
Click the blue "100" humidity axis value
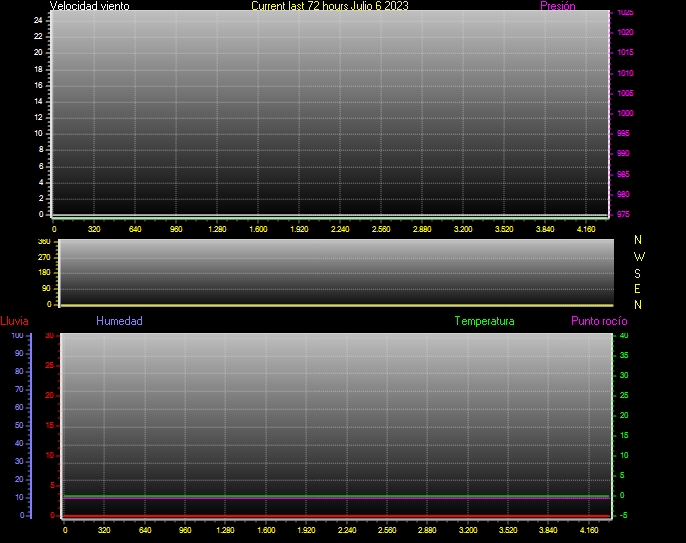pos(17,336)
